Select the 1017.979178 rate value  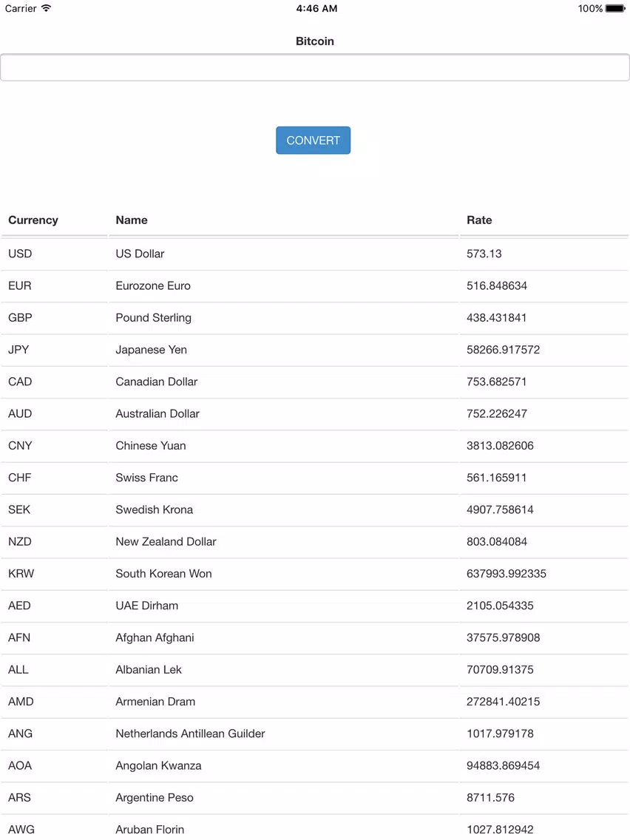pyautogui.click(x=500, y=734)
